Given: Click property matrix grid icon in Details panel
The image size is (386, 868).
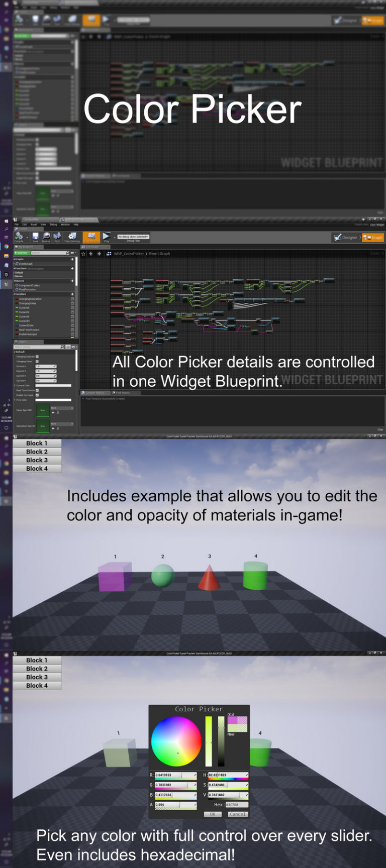Looking at the screenshot, I should point(68,347).
